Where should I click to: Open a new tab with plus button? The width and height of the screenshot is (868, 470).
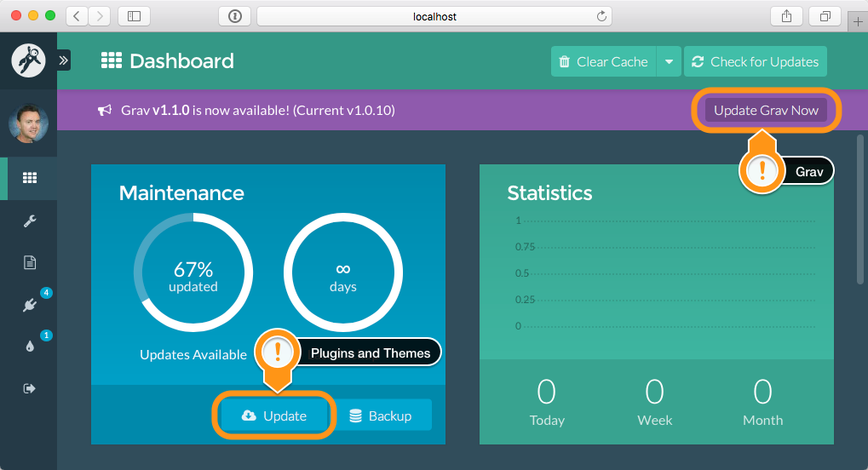click(858, 21)
